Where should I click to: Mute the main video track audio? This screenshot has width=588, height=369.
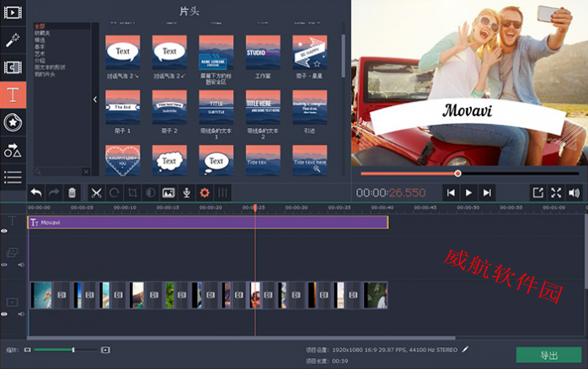pyautogui.click(x=21, y=313)
